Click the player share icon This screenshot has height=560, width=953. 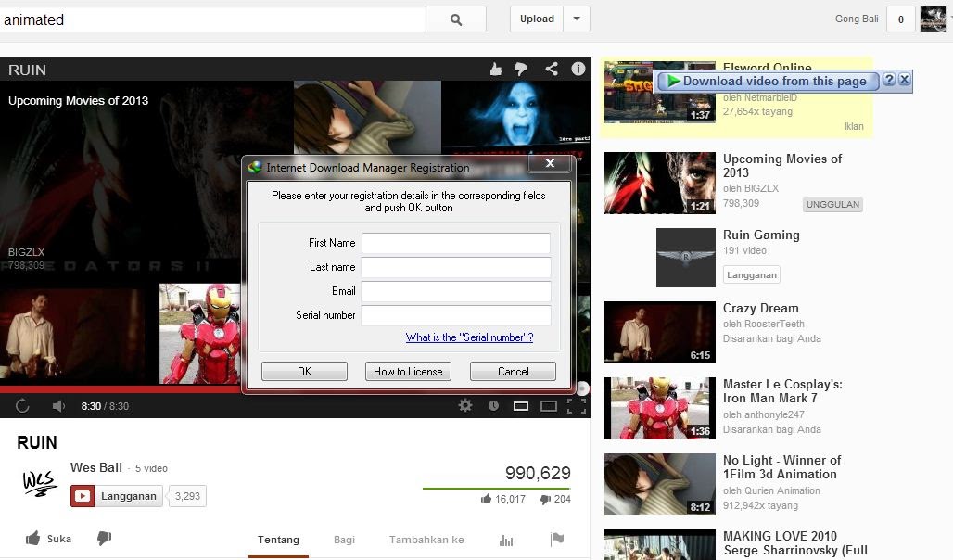[x=552, y=69]
